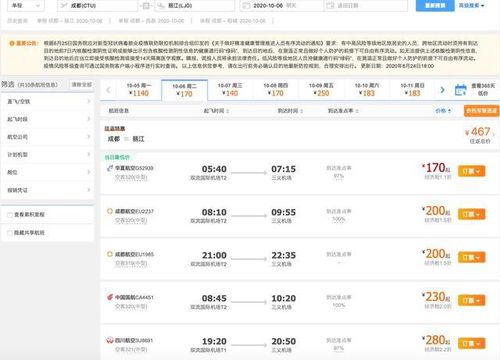Viewport: 500px width, 360px height.
Task: Click the G52903 flight airline logo
Action: (110, 168)
